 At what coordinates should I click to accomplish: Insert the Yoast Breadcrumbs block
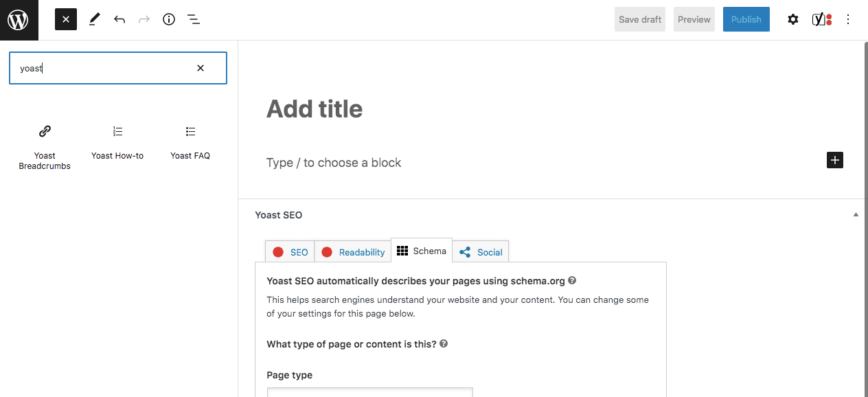coord(45,146)
